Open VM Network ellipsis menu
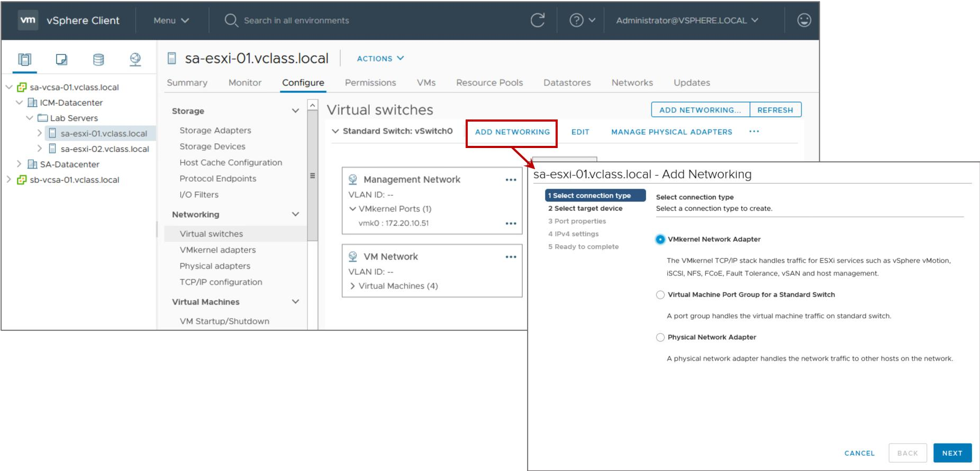Viewport: 980px width, 471px height. 511,257
